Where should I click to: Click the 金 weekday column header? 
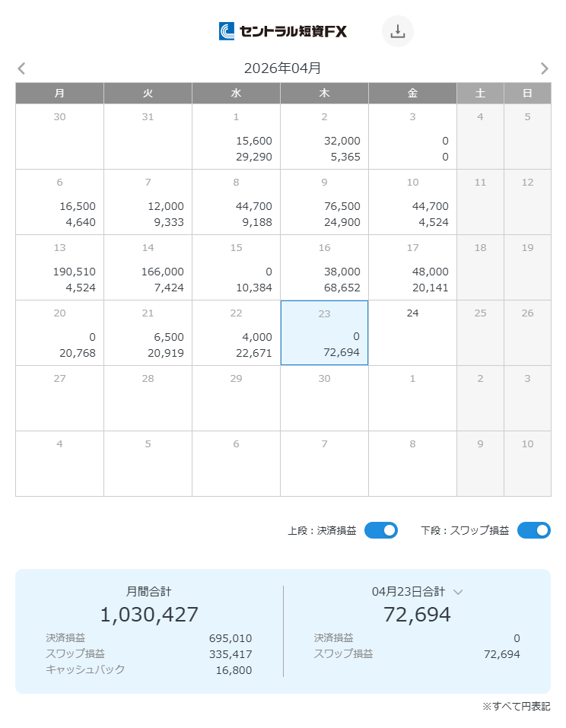pyautogui.click(x=412, y=93)
